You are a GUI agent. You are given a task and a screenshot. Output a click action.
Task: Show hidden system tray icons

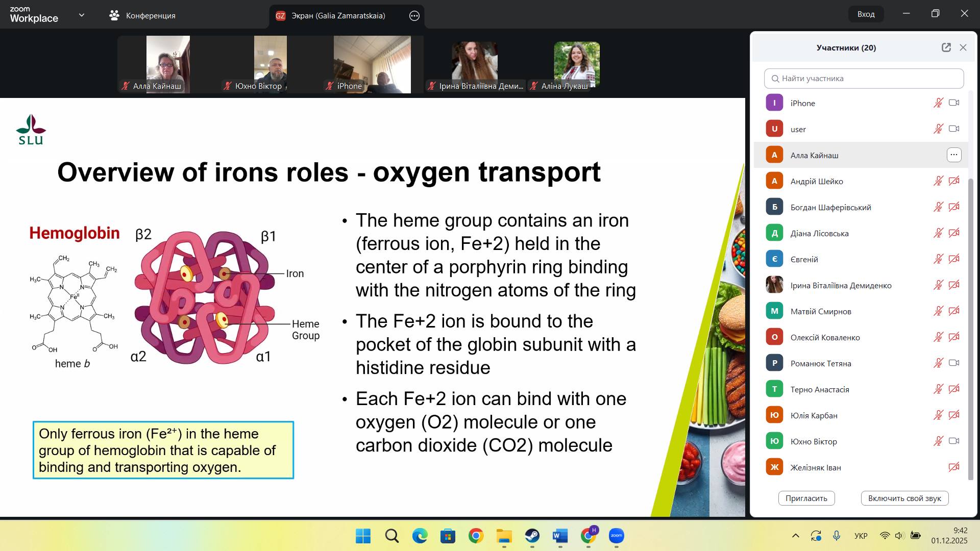tap(795, 536)
